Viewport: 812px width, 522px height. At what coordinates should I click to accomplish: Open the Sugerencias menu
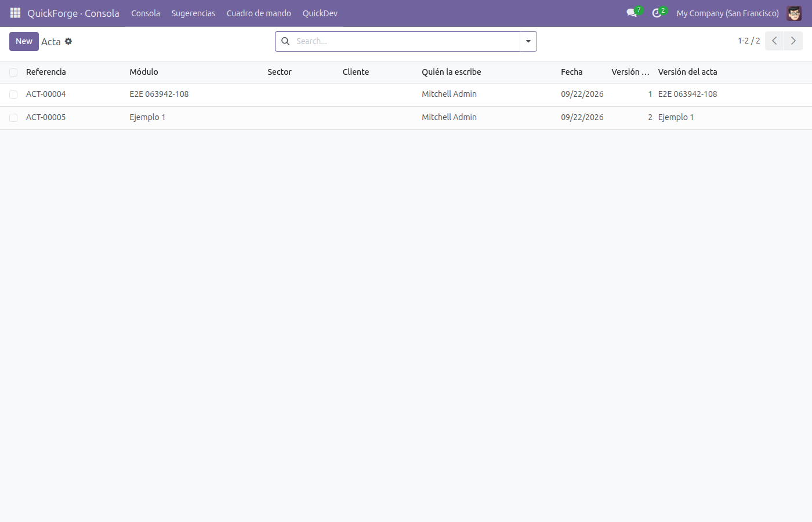[x=193, y=13]
